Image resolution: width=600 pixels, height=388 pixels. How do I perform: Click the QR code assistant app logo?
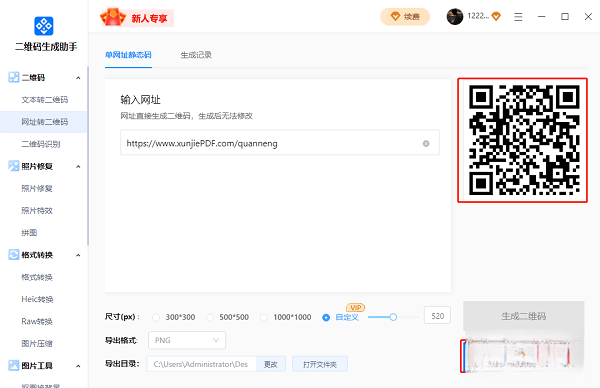[44, 26]
